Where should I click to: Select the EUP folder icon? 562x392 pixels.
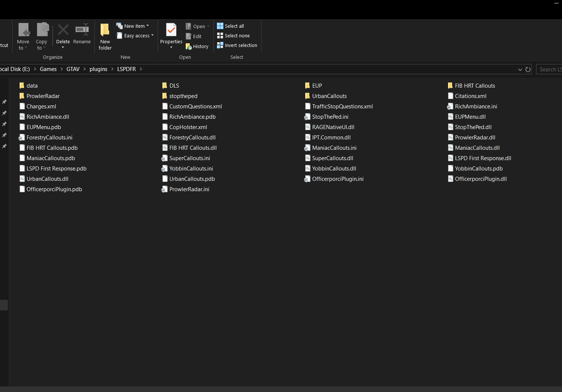[307, 85]
